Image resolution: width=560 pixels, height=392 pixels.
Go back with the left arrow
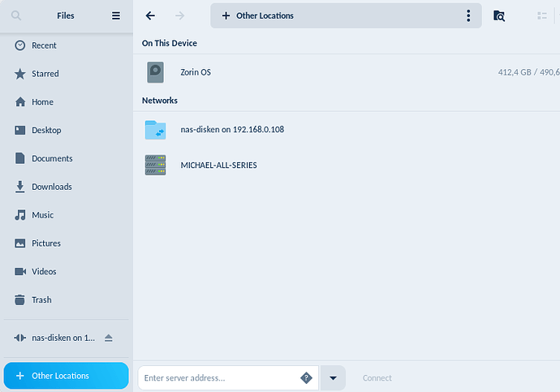pos(150,15)
